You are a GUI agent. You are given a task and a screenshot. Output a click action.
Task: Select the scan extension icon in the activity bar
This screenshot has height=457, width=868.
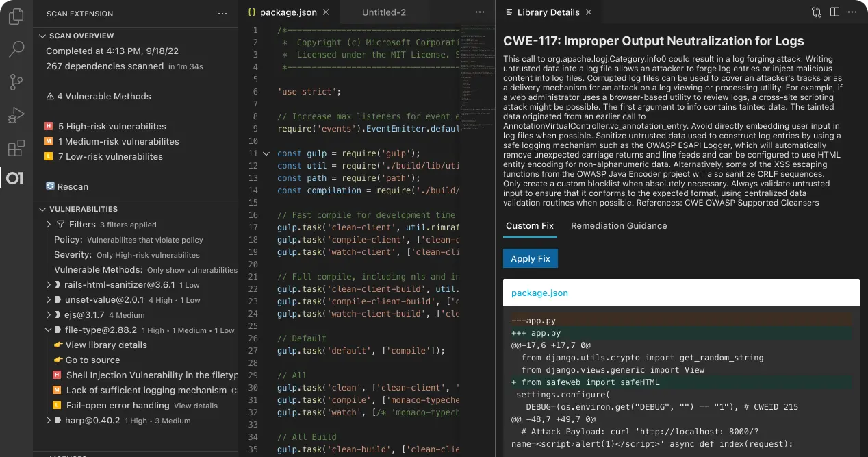coord(15,179)
